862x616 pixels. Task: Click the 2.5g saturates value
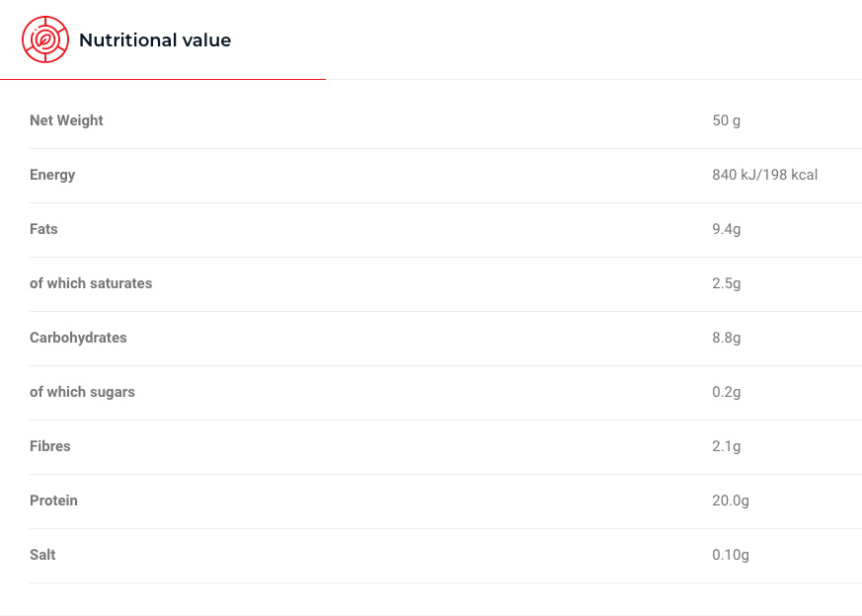coord(726,283)
